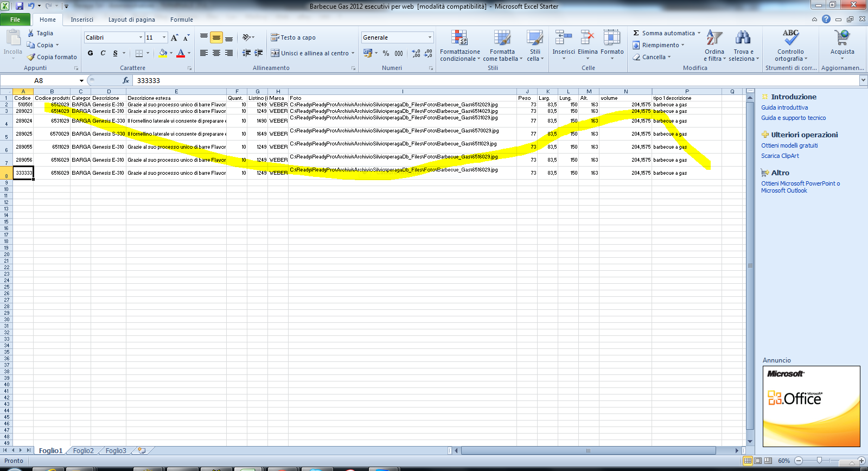Increase font size with larger A icon

[174, 37]
